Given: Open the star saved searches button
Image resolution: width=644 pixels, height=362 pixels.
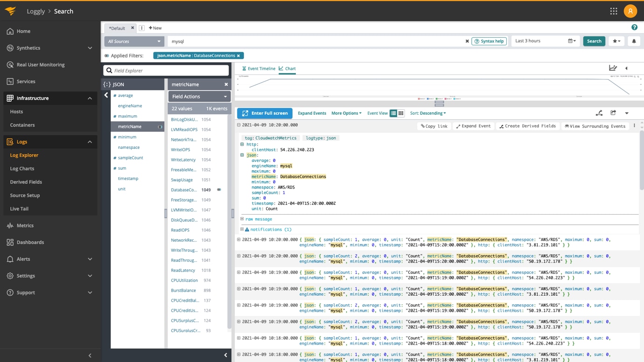Looking at the screenshot, I should [x=616, y=41].
